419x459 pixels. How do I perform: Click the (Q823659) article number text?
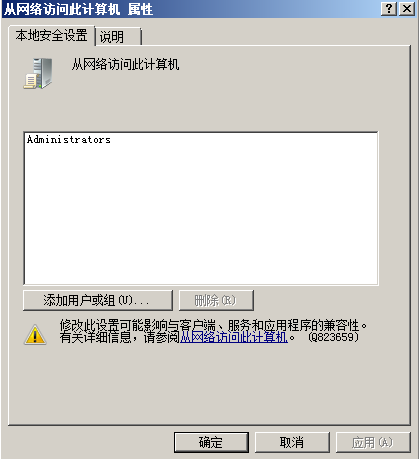click(334, 337)
